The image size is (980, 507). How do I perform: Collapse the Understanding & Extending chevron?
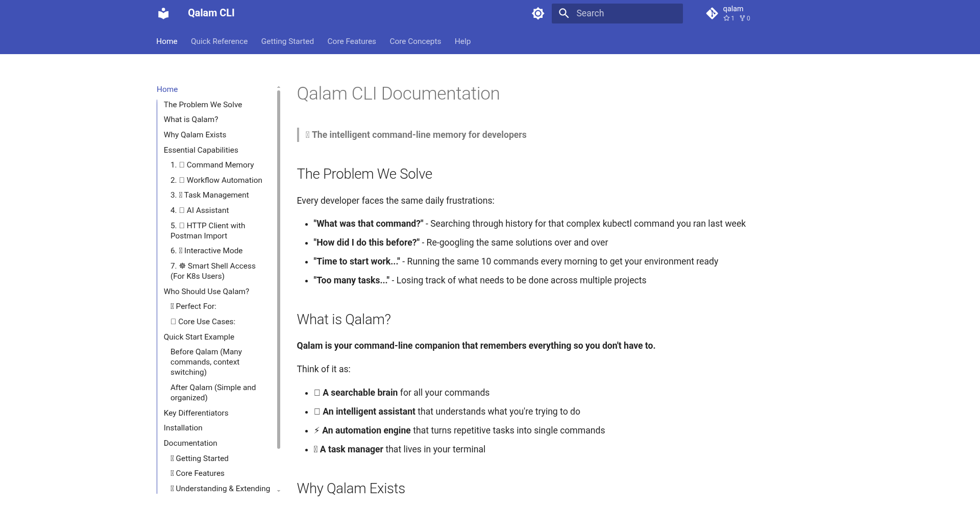[x=278, y=490]
